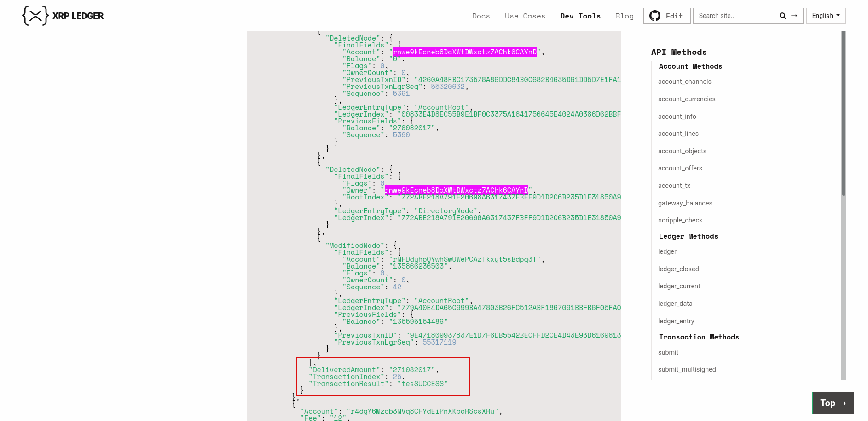
Task: Click the previous Balance value 276082017
Action: click(x=412, y=128)
